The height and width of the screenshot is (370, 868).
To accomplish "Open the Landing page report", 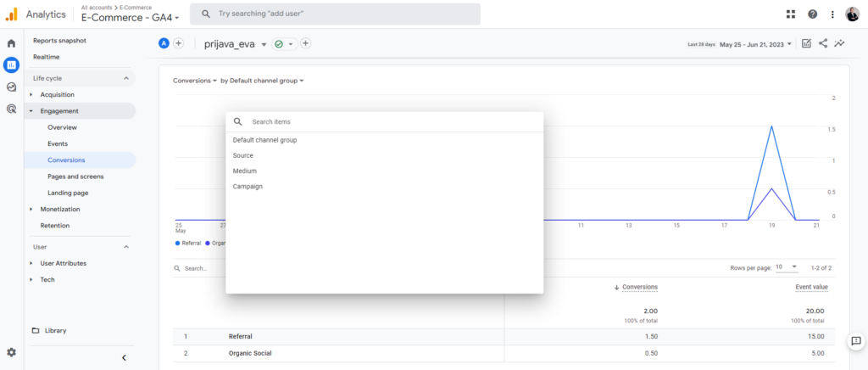I will coord(68,193).
